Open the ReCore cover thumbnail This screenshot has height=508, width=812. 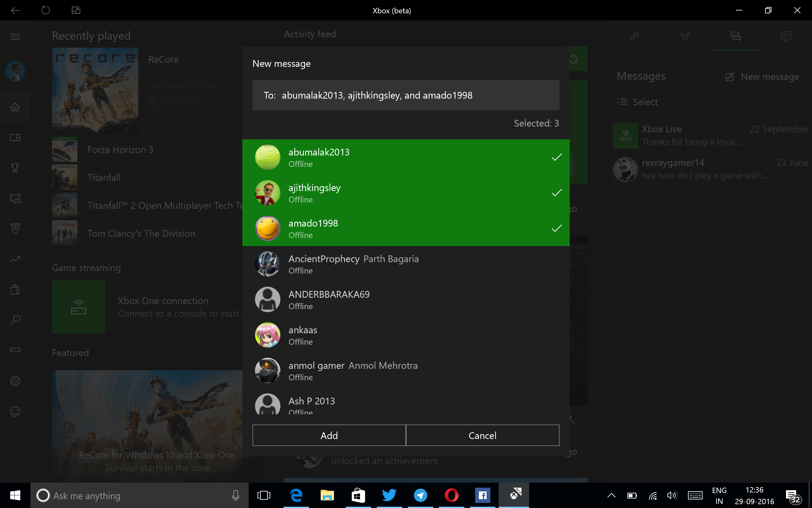[95, 91]
